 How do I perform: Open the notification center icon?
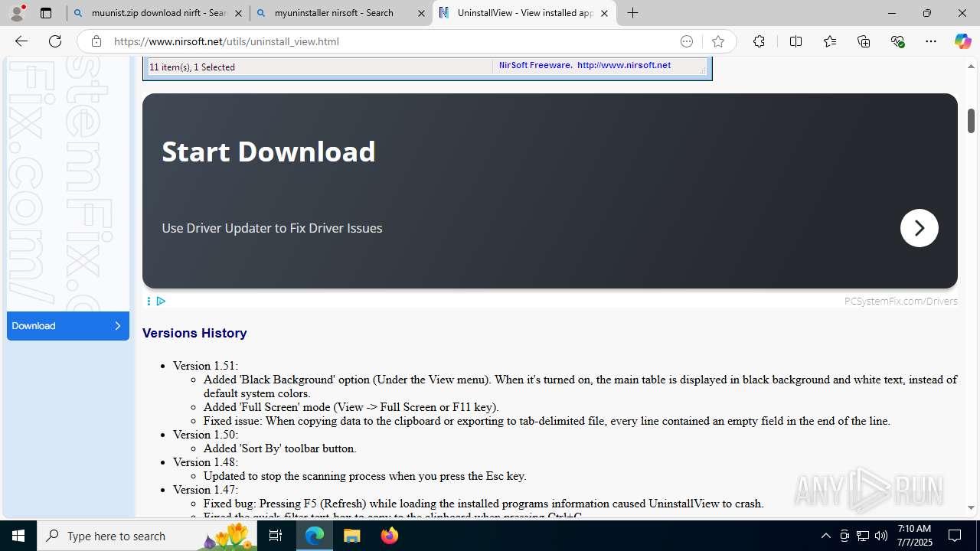(955, 536)
